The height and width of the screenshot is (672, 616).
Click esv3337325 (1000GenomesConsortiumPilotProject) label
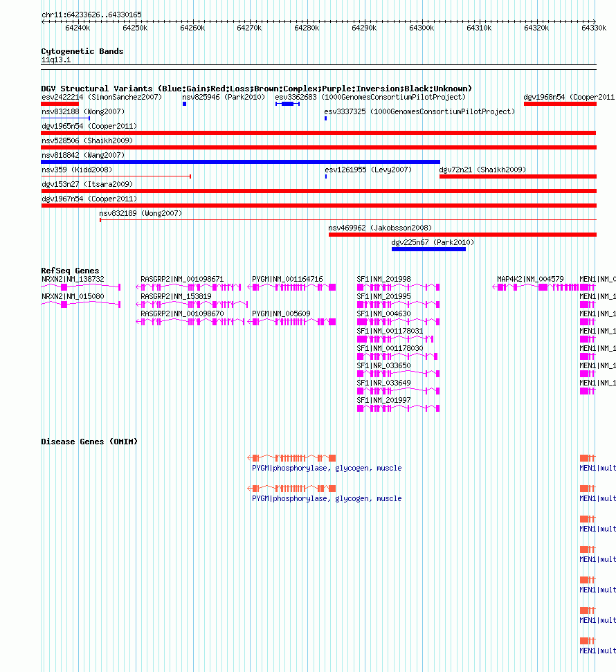419,112
